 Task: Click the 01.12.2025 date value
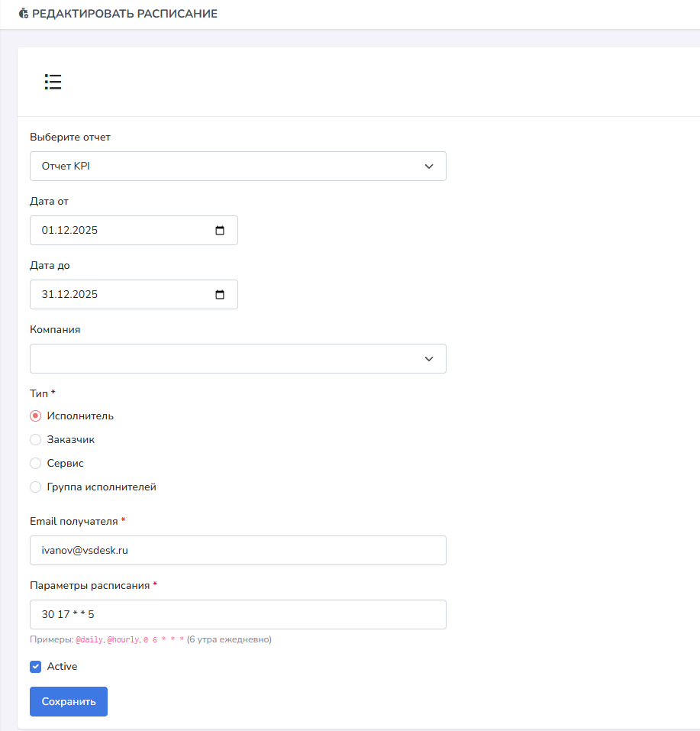(x=70, y=231)
